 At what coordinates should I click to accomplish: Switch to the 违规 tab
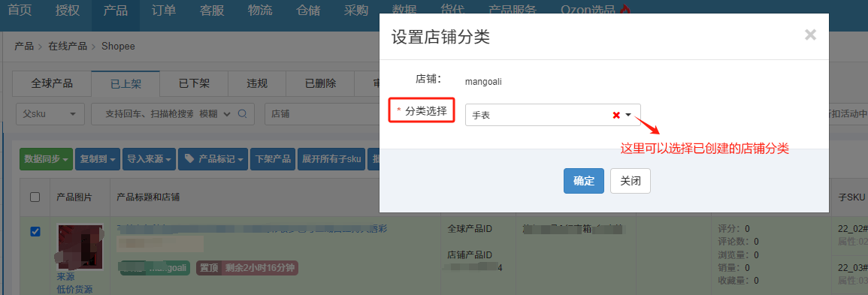[x=257, y=84]
